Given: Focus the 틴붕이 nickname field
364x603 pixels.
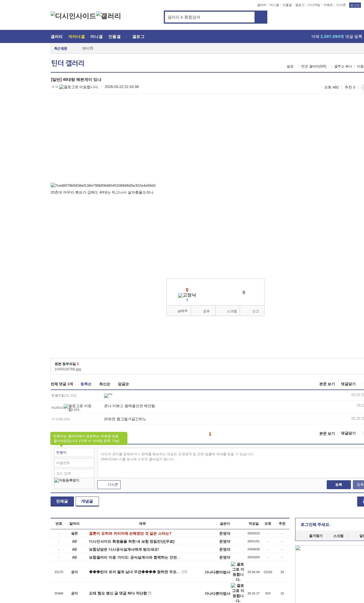Looking at the screenshot, I should (74, 452).
